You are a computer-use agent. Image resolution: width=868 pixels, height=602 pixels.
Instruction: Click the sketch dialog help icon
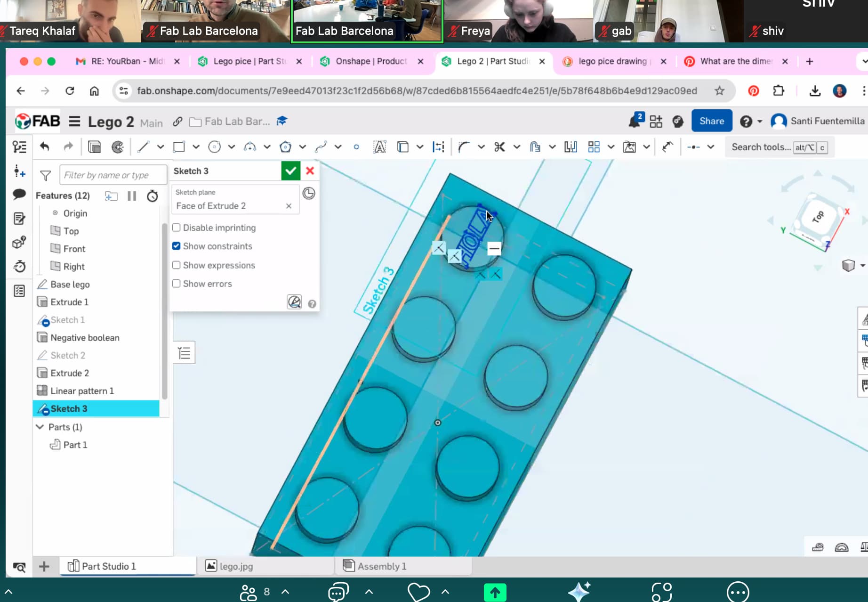point(312,304)
